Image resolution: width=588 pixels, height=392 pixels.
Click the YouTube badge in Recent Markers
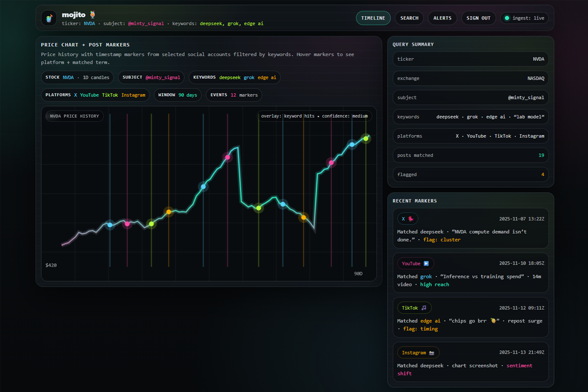click(x=415, y=264)
